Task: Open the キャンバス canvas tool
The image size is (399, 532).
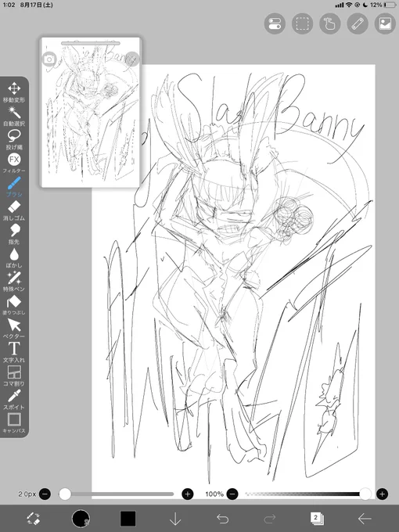Action: [x=14, y=423]
